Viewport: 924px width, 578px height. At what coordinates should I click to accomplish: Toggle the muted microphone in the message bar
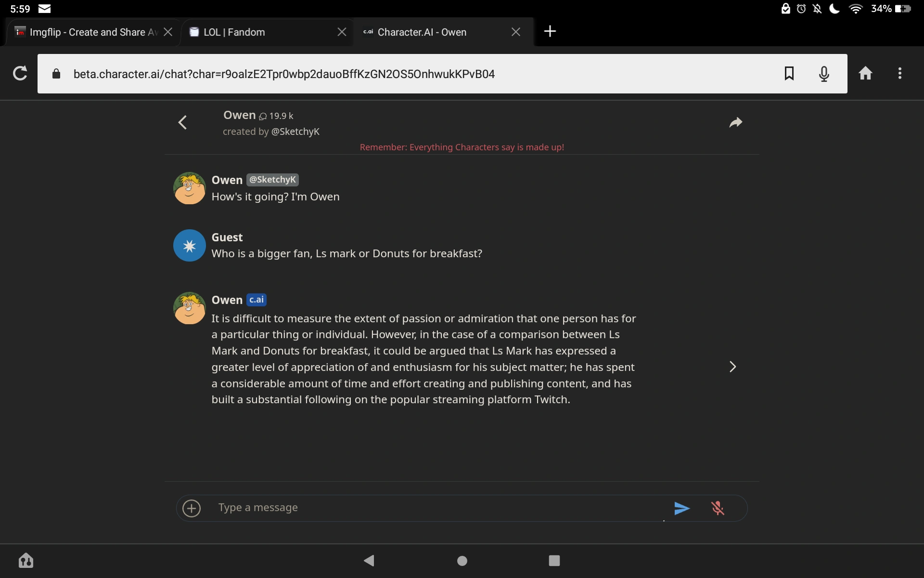718,508
